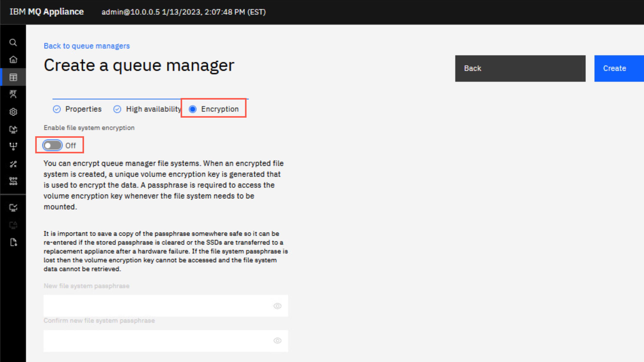644x362 pixels.
Task: Click the third sidebar icon below Manage
Action: coord(13,129)
